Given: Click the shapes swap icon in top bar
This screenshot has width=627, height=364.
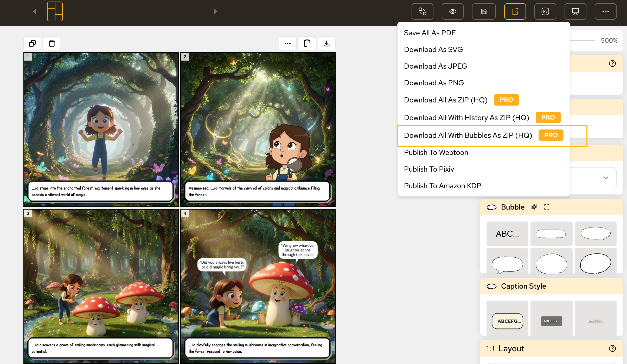Looking at the screenshot, I should (422, 11).
